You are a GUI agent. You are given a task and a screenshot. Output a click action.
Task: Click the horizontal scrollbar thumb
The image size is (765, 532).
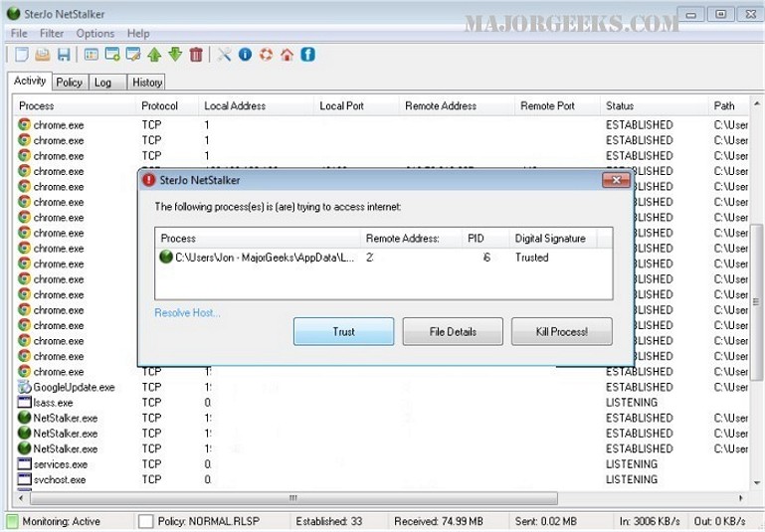[293, 498]
